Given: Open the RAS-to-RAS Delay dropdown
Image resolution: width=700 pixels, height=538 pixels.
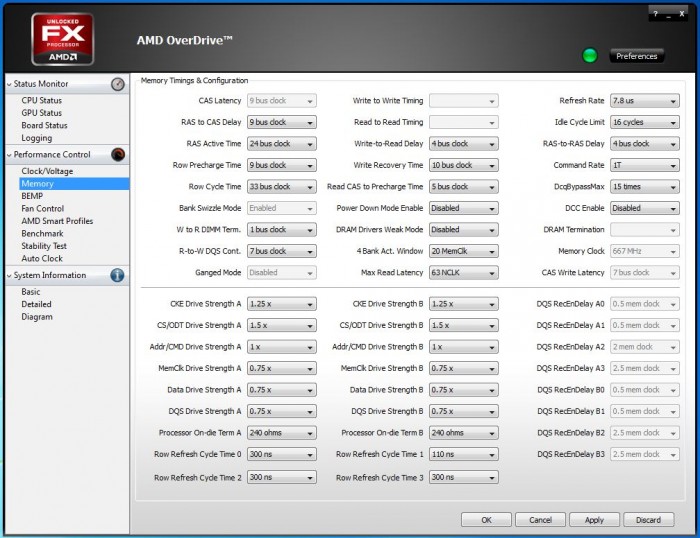Looking at the screenshot, I should point(645,144).
